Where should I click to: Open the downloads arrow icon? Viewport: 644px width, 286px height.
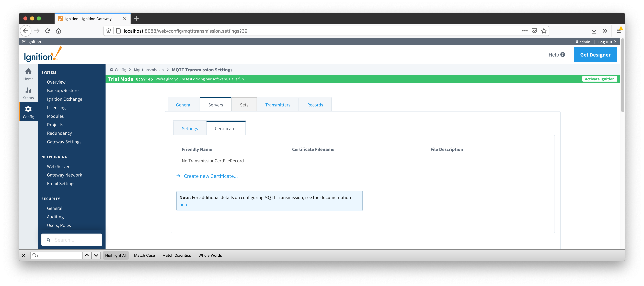pos(594,31)
